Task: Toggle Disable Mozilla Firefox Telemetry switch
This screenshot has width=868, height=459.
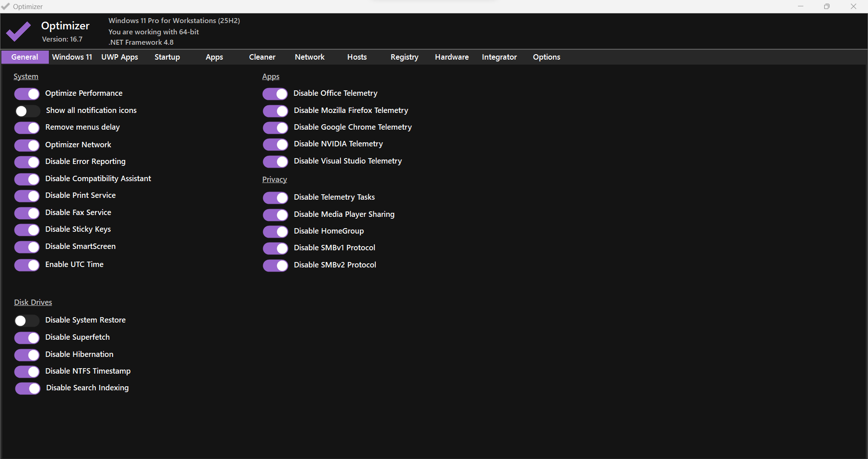Action: pos(275,111)
